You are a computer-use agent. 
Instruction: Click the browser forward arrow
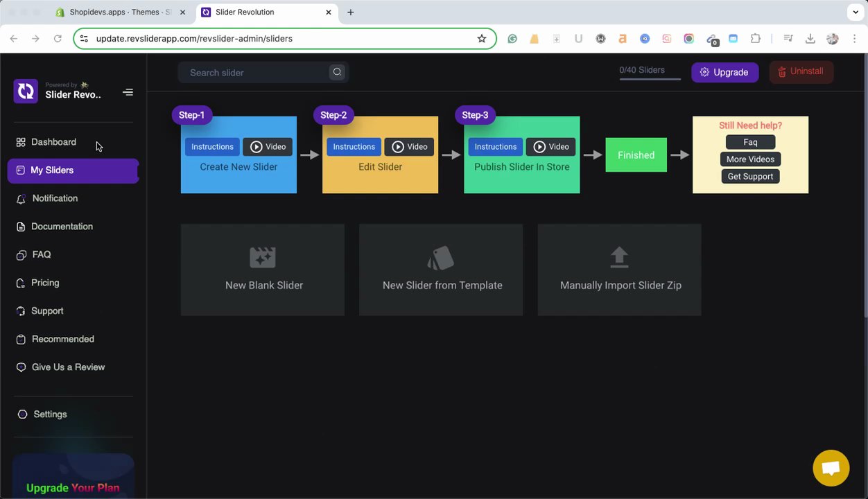tap(35, 39)
